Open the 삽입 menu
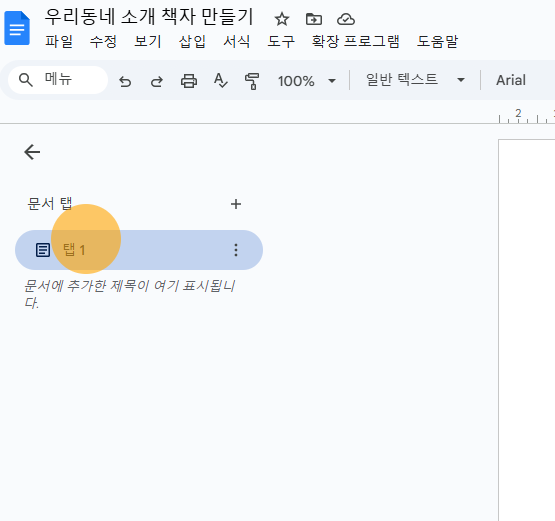 coord(192,41)
